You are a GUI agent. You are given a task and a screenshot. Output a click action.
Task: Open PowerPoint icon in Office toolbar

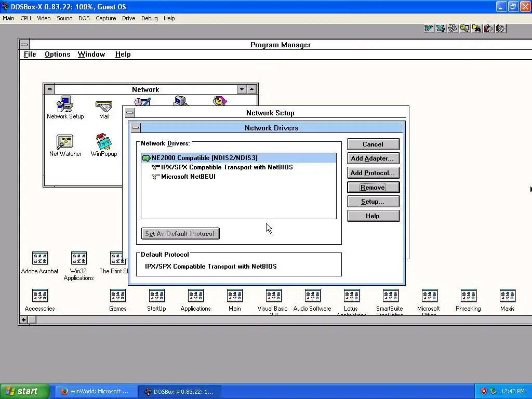click(x=453, y=29)
